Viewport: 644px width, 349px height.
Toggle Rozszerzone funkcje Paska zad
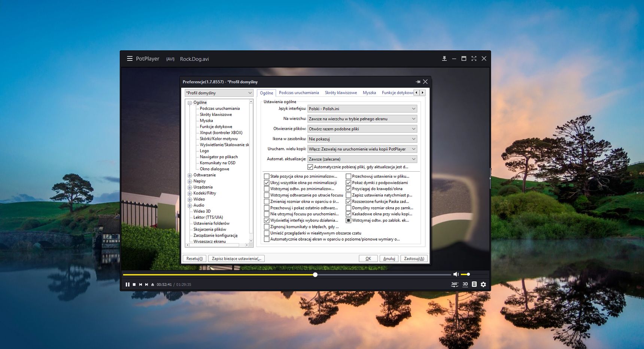tap(348, 202)
